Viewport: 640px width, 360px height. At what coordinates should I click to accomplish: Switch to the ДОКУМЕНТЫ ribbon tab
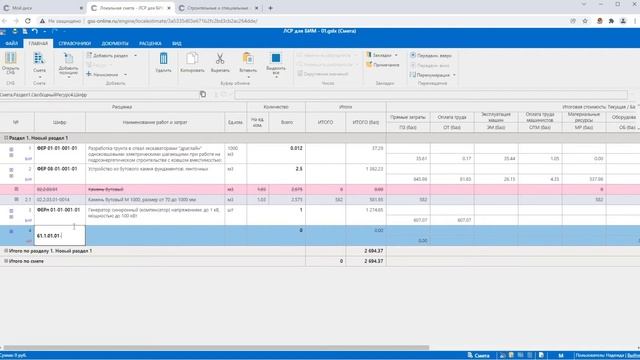(x=115, y=43)
